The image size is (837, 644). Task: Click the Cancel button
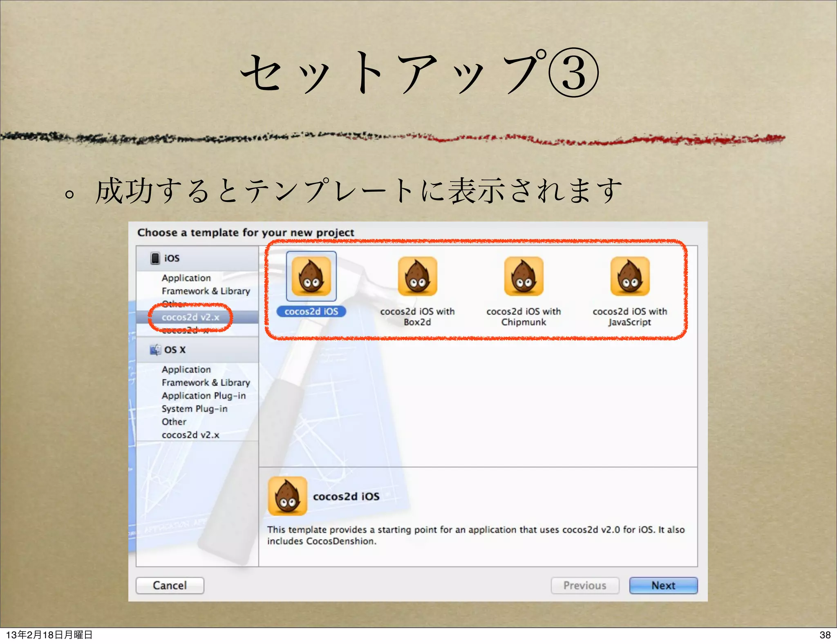click(170, 586)
